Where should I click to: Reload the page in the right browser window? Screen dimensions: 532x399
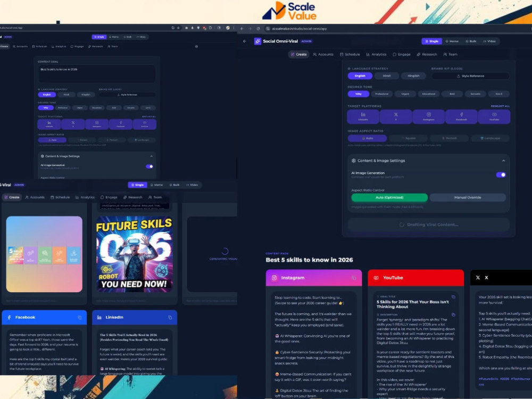(258, 29)
